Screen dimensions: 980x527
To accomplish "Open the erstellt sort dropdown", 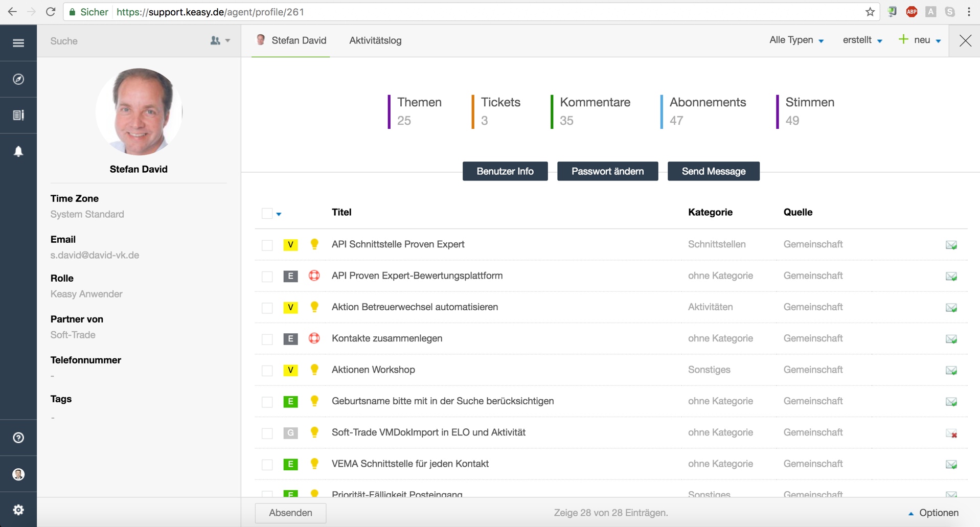I will click(x=862, y=40).
